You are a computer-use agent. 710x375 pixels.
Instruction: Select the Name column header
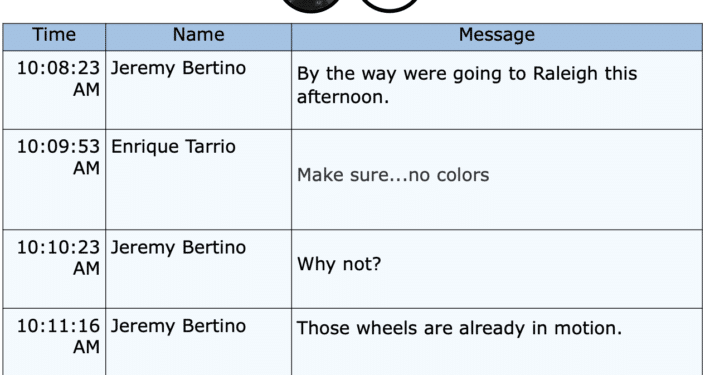point(198,37)
